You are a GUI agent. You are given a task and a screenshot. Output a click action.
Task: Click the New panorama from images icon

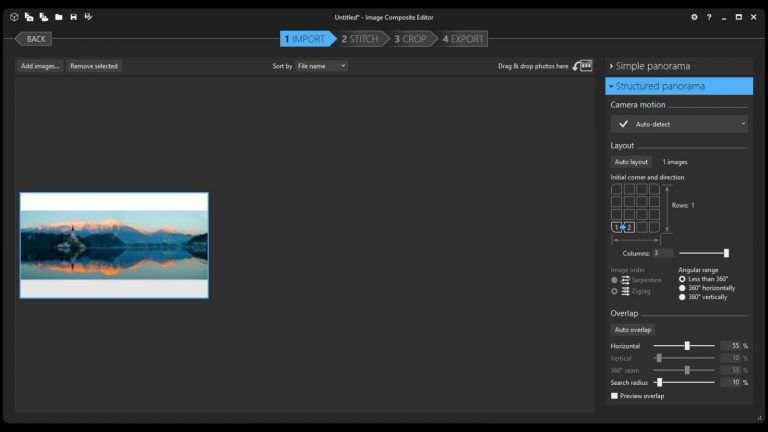(x=29, y=17)
